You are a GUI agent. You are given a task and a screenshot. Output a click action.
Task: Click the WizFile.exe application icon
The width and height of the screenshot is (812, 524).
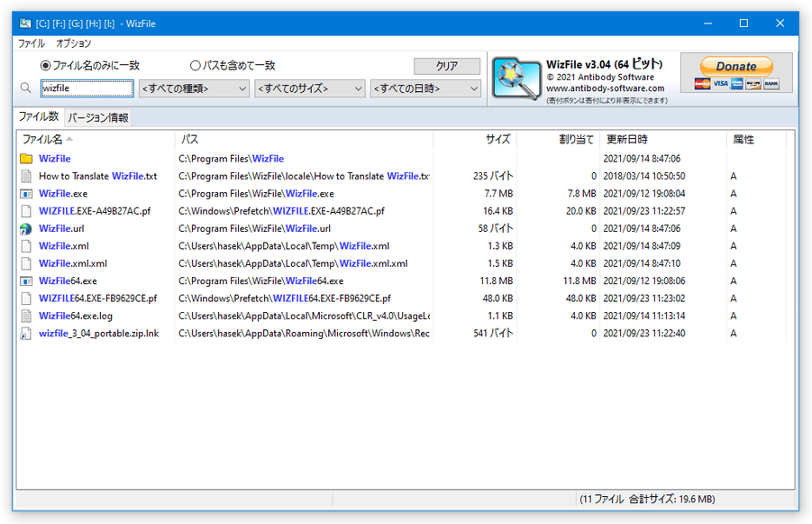tap(26, 194)
